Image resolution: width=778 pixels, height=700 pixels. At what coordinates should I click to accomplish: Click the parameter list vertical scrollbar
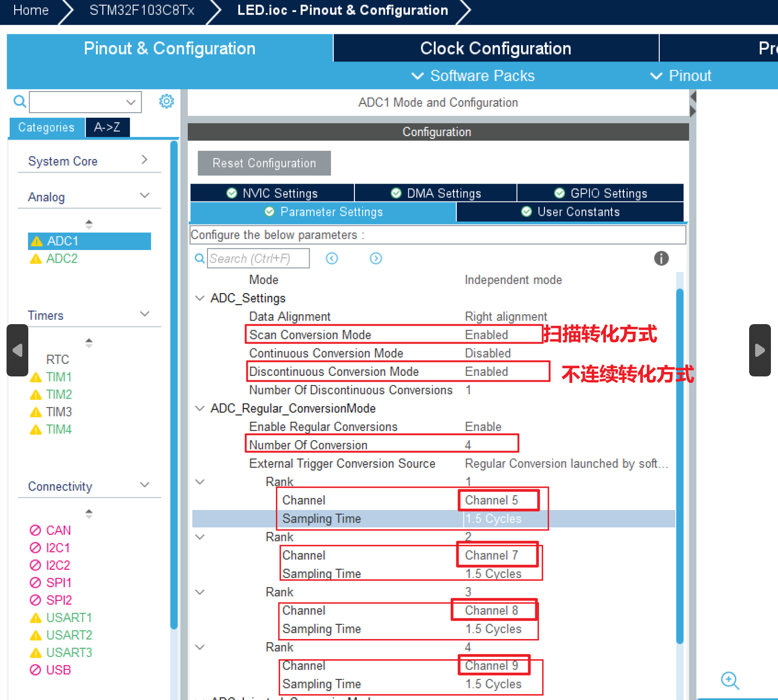[x=679, y=466]
